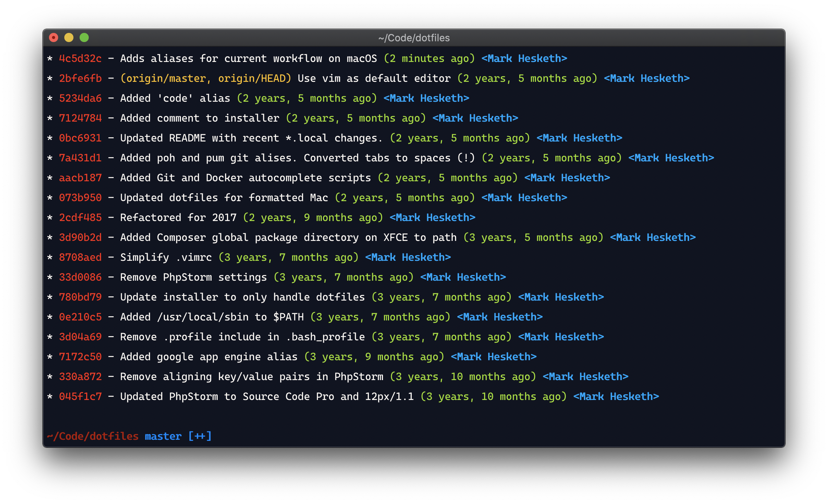Click the yellow minimize window button
This screenshot has width=828, height=504.
pyautogui.click(x=69, y=37)
